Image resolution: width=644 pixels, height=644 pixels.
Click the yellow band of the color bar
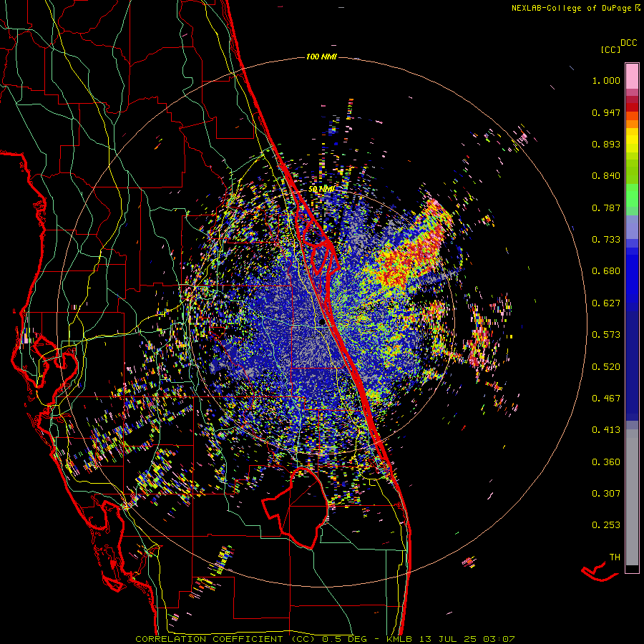pyautogui.click(x=632, y=140)
